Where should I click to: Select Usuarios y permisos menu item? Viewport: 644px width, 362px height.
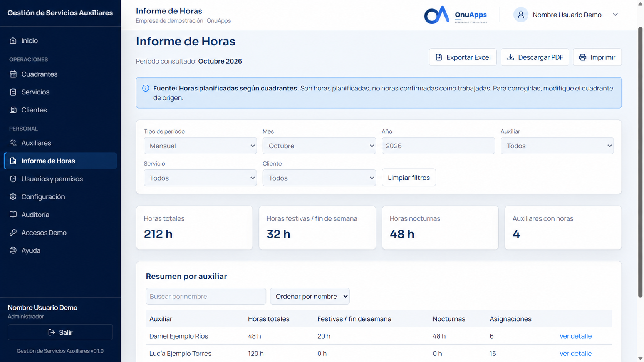point(60,179)
